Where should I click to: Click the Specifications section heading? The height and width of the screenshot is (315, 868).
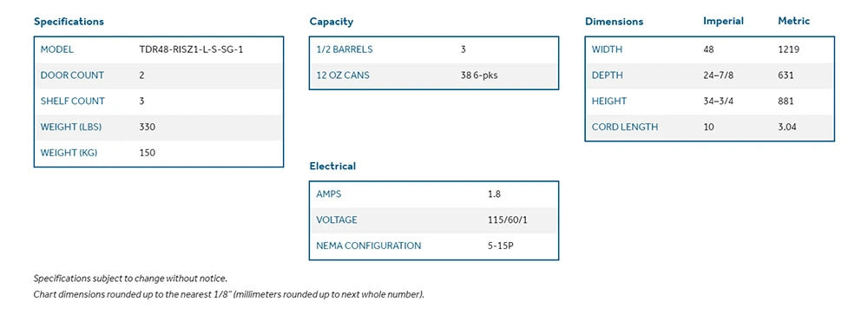pyautogui.click(x=69, y=22)
